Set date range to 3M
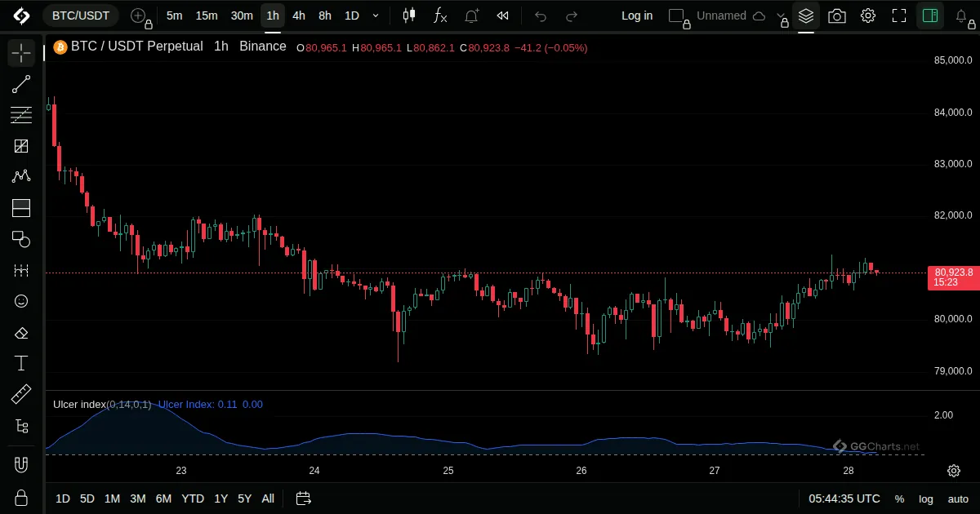Screen dimensions: 980x514 click(138, 498)
